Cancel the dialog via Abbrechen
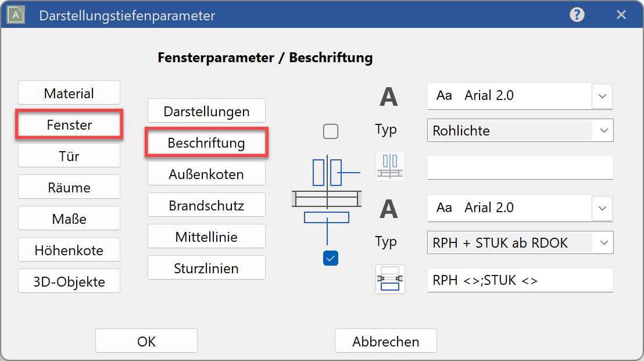This screenshot has width=644, height=361. (x=385, y=341)
